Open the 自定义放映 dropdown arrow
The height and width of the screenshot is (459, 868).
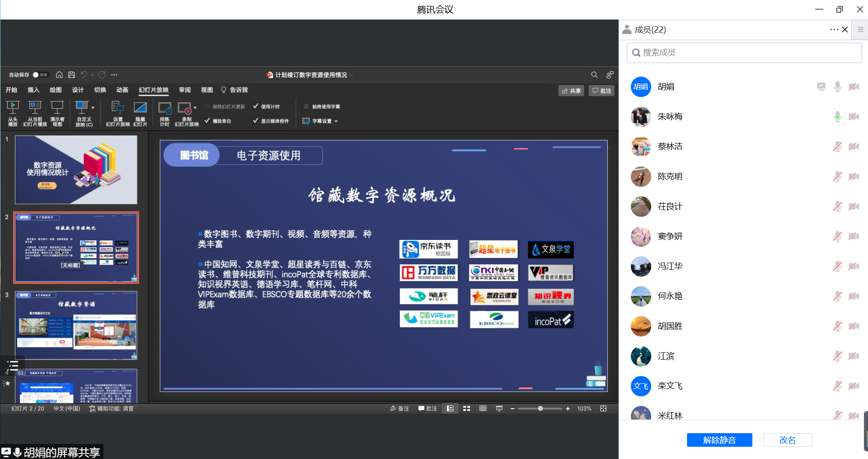tap(93, 108)
